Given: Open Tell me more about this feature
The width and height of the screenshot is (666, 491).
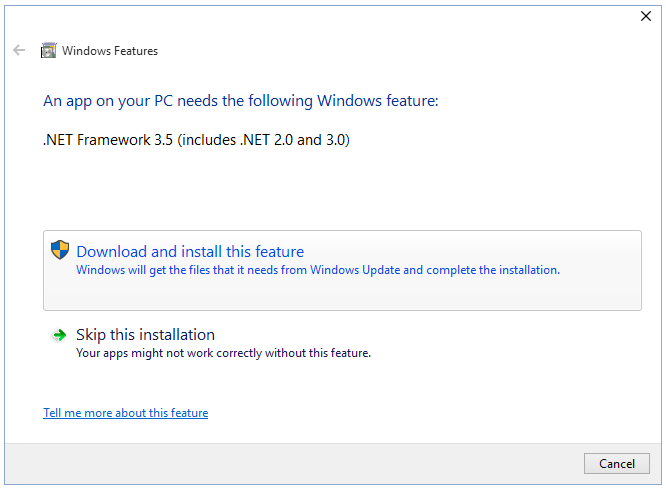Looking at the screenshot, I should pyautogui.click(x=126, y=412).
